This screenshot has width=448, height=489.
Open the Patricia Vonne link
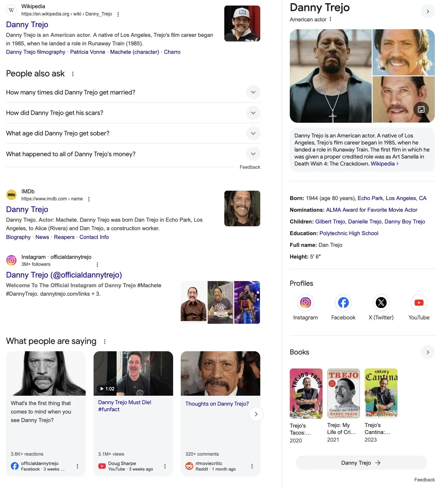[x=88, y=52]
